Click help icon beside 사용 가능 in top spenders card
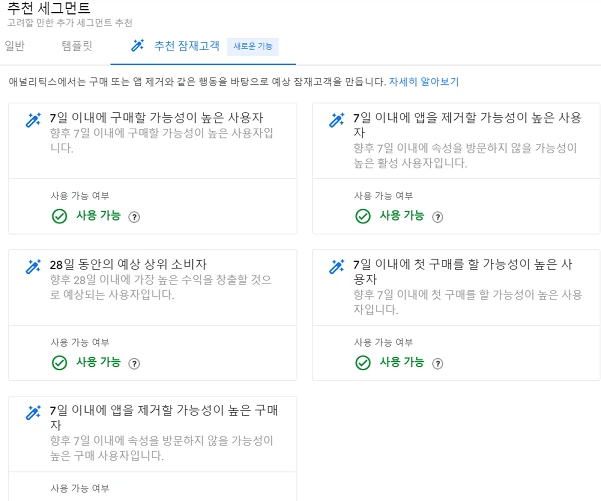The image size is (601, 501). pos(134,363)
